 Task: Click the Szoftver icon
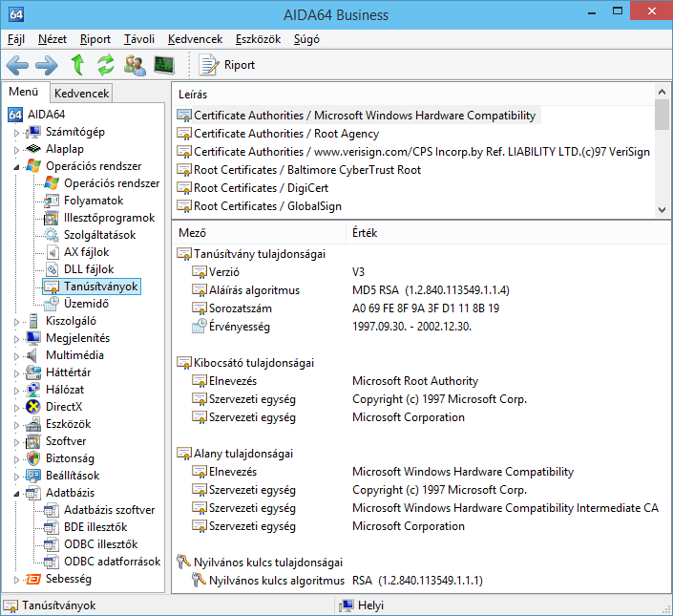tap(33, 441)
